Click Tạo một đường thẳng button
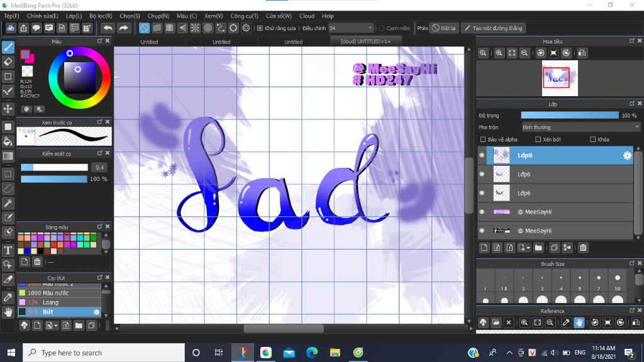The image size is (644, 362). pyautogui.click(x=493, y=28)
